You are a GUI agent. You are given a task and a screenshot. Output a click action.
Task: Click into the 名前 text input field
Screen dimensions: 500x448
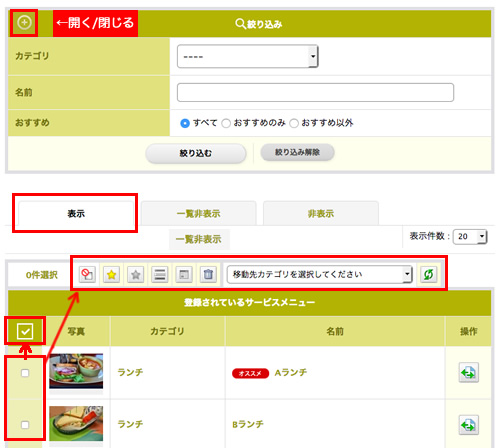(x=315, y=92)
